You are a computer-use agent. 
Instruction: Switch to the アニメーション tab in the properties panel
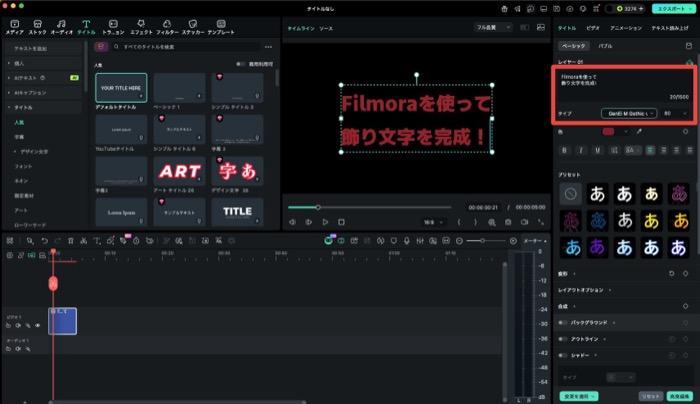tap(625, 28)
